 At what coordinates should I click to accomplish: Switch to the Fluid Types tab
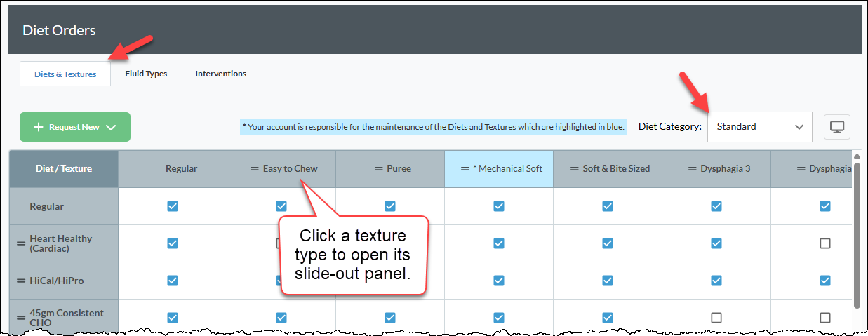point(146,74)
